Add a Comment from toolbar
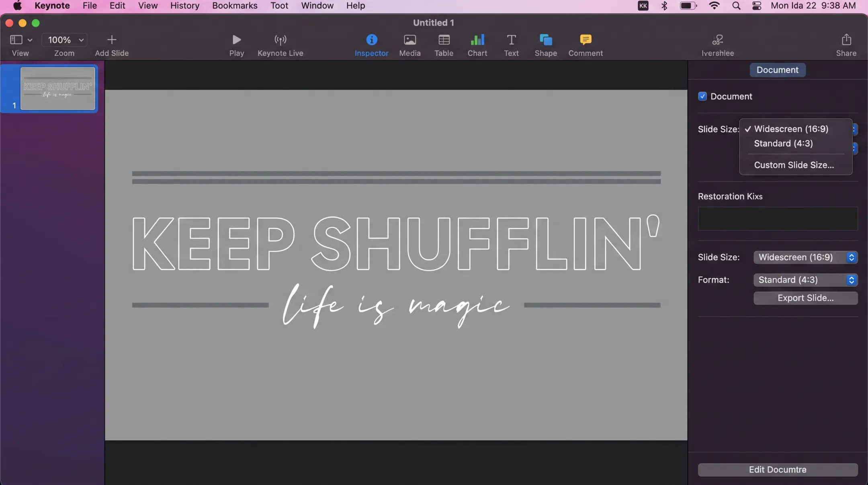Viewport: 868px width, 485px height. pyautogui.click(x=585, y=39)
